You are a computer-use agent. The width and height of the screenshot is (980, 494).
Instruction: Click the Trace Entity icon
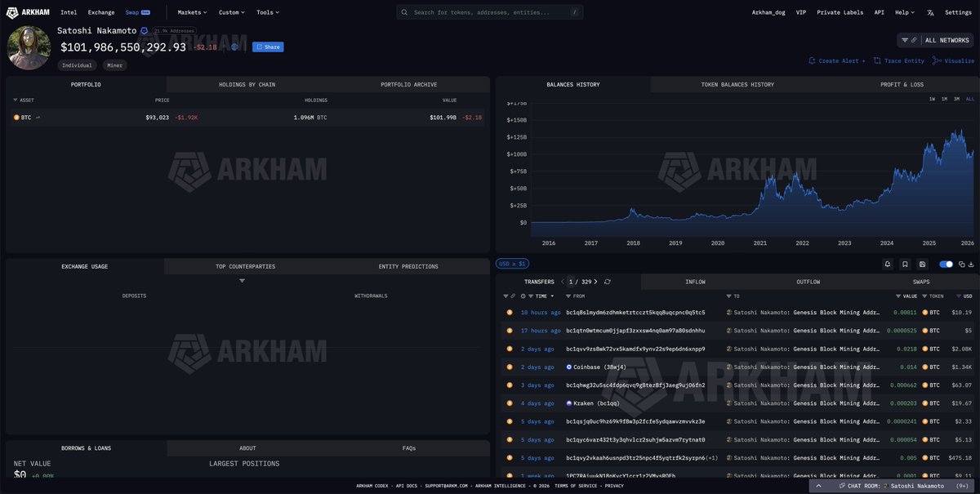pos(877,60)
